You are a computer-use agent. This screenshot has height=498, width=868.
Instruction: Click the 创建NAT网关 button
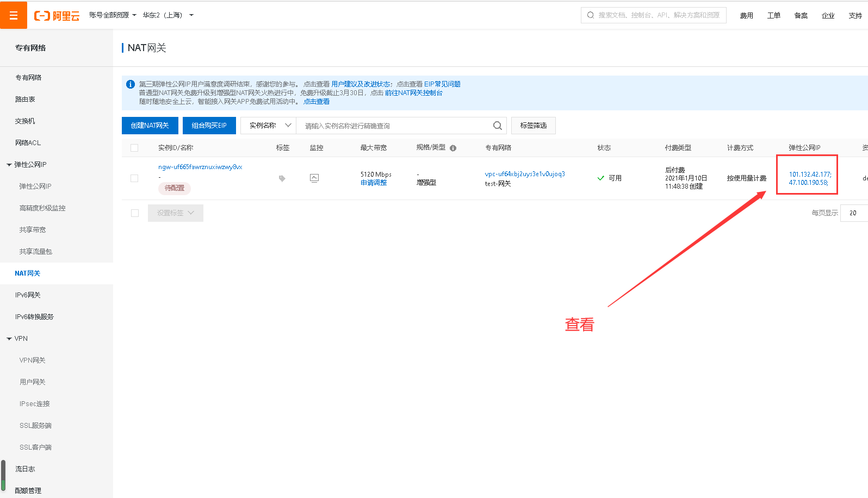tap(150, 126)
